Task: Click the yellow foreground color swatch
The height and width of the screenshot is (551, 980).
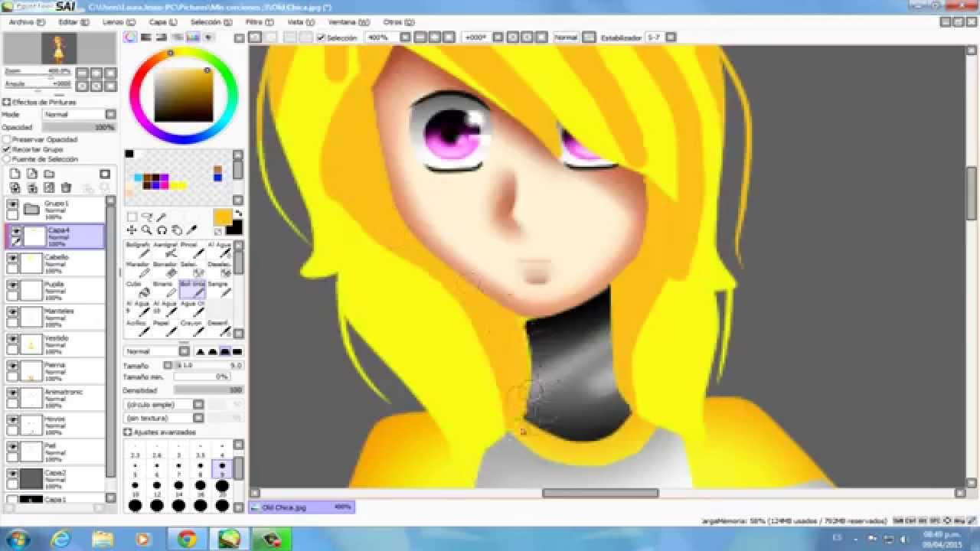Action: (x=222, y=217)
